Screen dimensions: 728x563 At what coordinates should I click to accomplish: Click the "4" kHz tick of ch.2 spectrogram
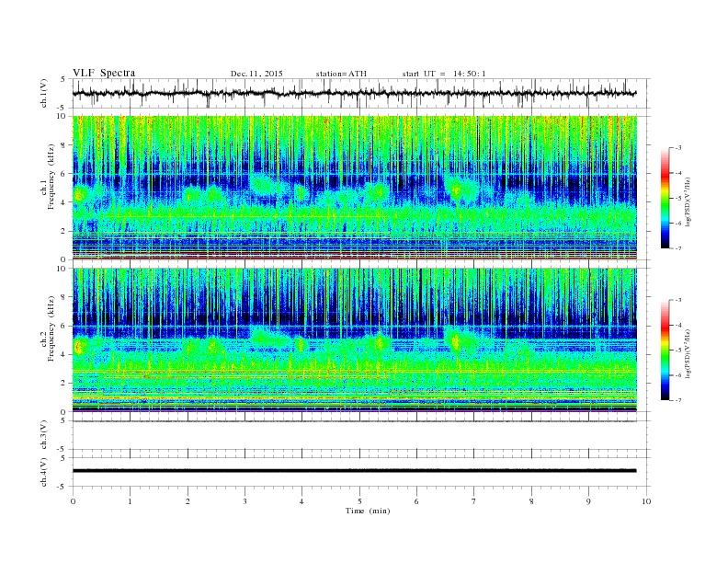[x=64, y=354]
